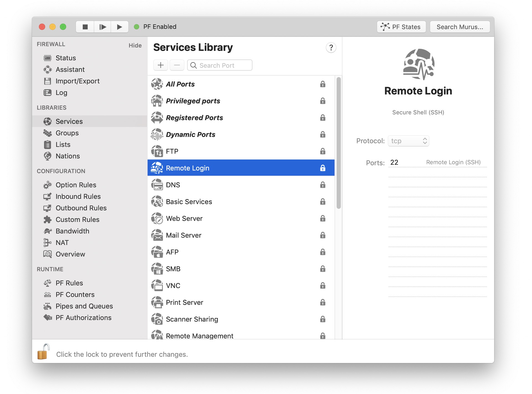Click the lock icon on DNS row

pos(323,185)
